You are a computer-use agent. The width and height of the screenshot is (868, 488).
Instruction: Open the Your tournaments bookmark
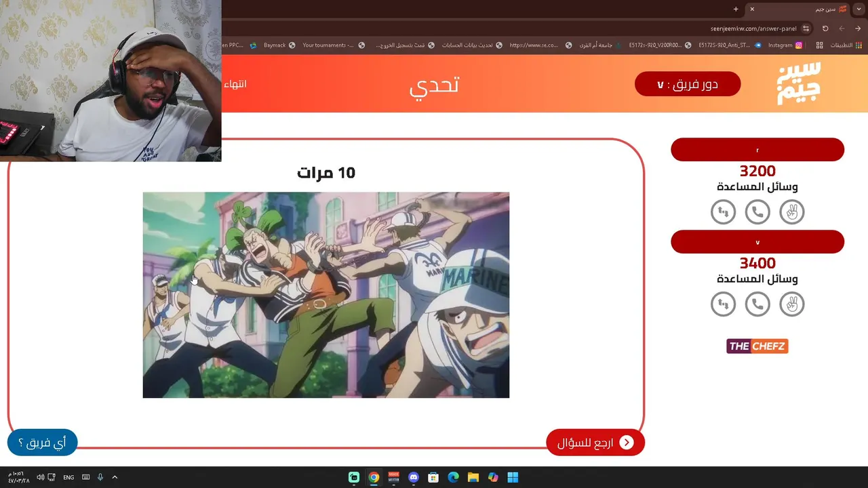coord(334,45)
